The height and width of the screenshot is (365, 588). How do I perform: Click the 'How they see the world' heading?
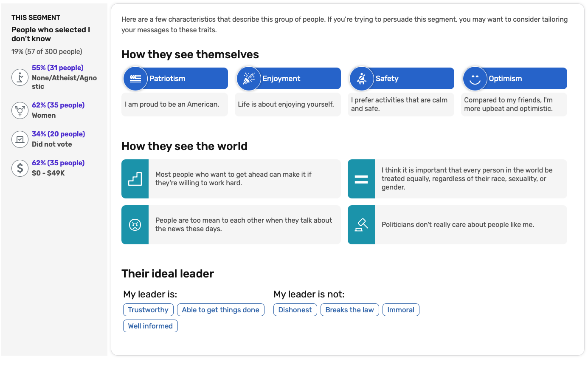[x=184, y=146]
